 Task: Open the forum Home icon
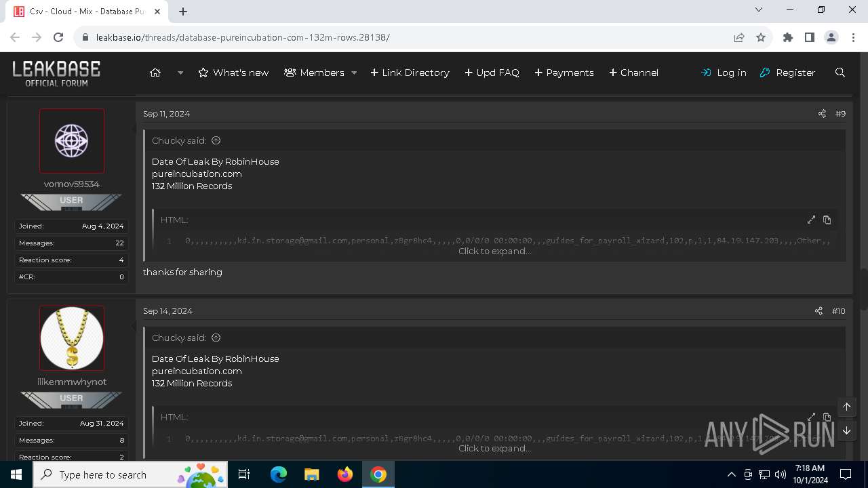[x=155, y=73]
